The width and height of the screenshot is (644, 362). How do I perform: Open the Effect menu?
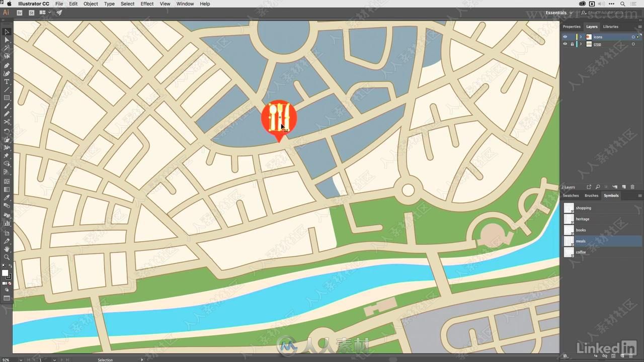click(x=147, y=4)
